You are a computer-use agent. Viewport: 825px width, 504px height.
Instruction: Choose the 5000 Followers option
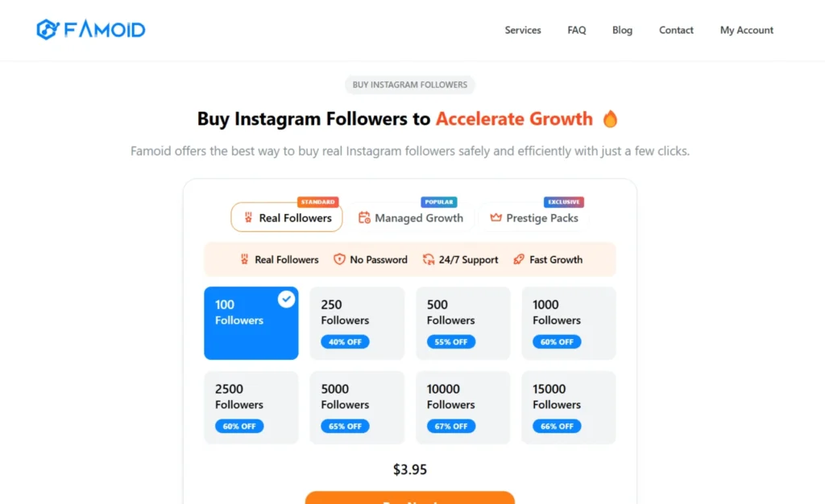(357, 407)
